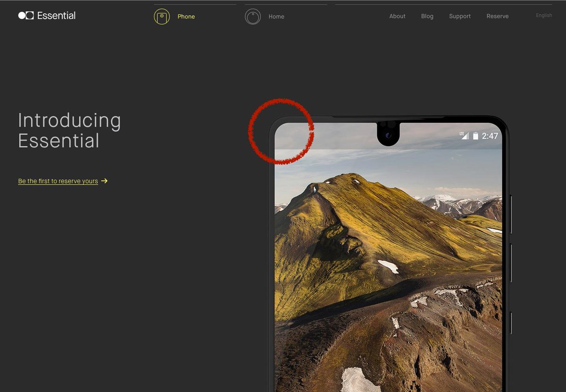Open the Phone navigation tab
566x392 pixels.
[186, 17]
